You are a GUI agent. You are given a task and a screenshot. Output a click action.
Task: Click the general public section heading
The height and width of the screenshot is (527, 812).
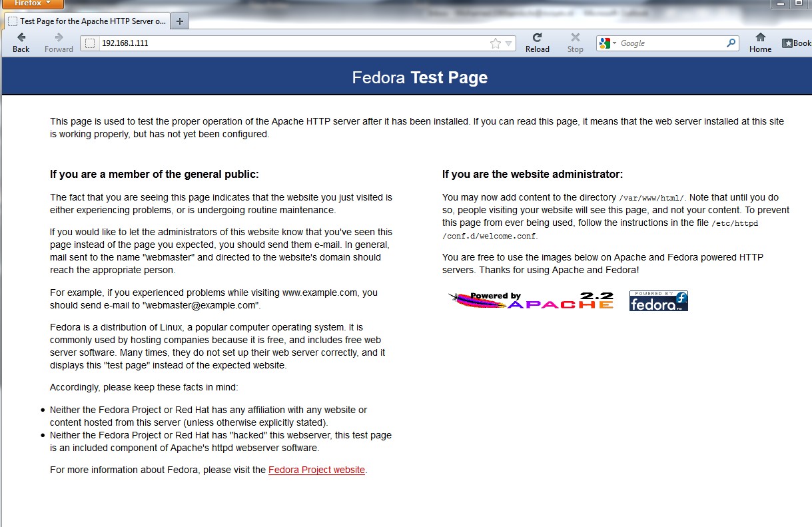point(155,175)
